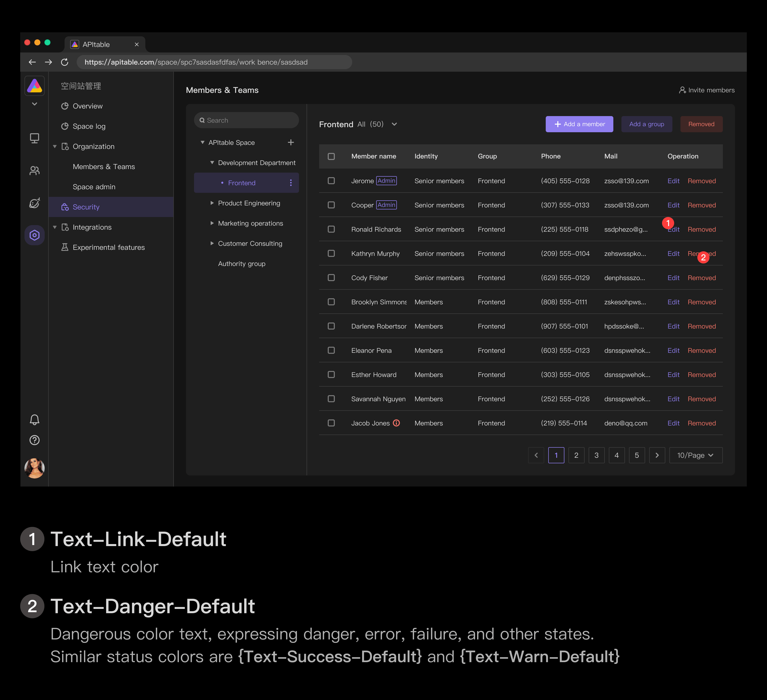Expand the Customer Consulting department
The width and height of the screenshot is (767, 700).
pyautogui.click(x=212, y=243)
